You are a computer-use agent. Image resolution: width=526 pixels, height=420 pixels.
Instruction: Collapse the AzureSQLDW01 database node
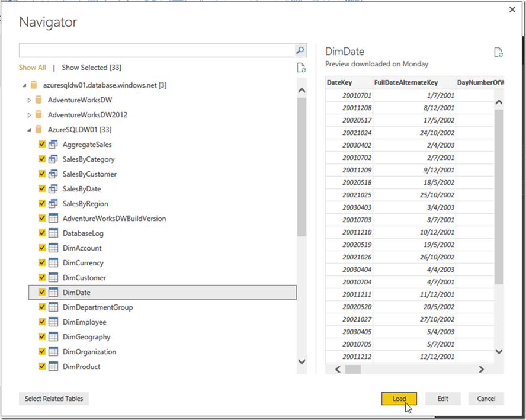click(x=29, y=130)
